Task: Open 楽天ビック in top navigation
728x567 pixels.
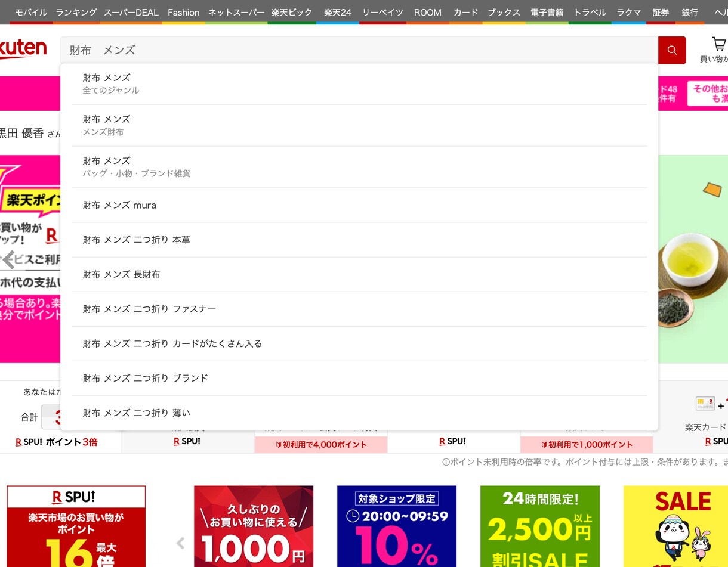Action: (x=292, y=12)
